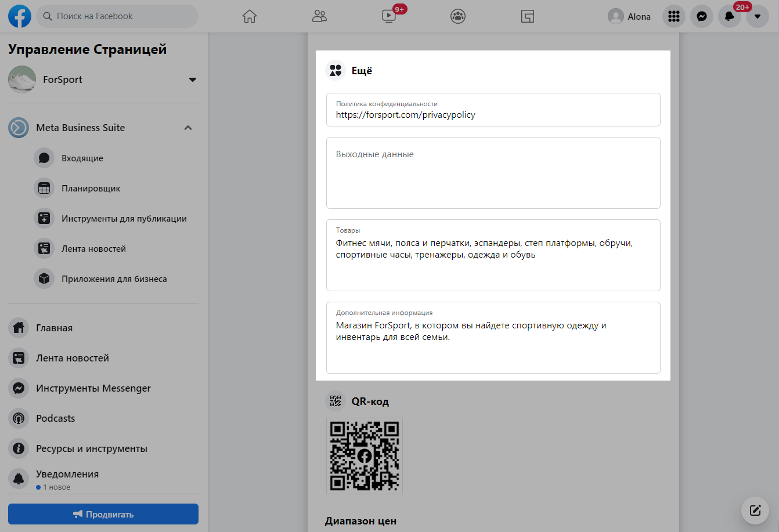This screenshot has height=532, width=779.
Task: Click the new message compose icon
Action: 755,511
